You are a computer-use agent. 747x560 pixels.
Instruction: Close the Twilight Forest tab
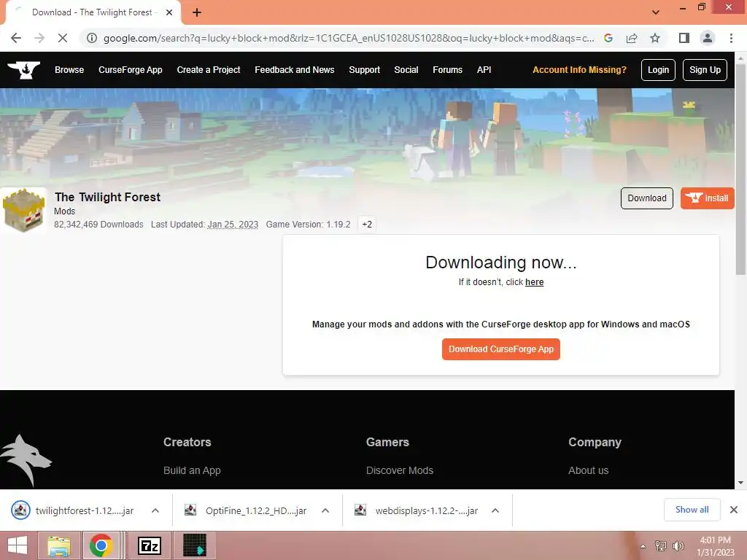coord(169,12)
